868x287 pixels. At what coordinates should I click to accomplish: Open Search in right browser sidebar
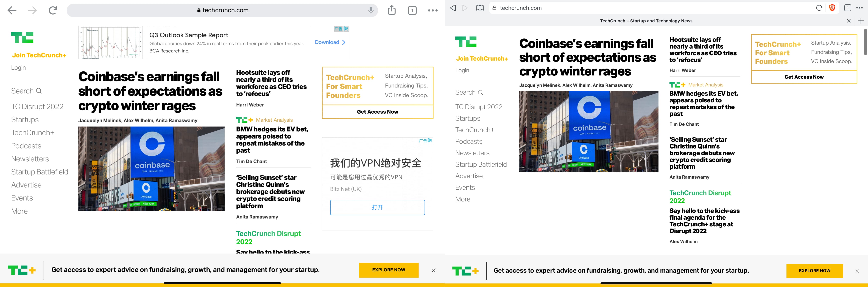coord(469,92)
